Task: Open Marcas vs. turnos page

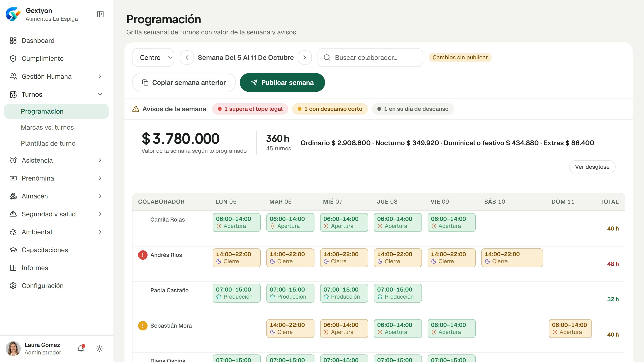Action: coord(56,127)
